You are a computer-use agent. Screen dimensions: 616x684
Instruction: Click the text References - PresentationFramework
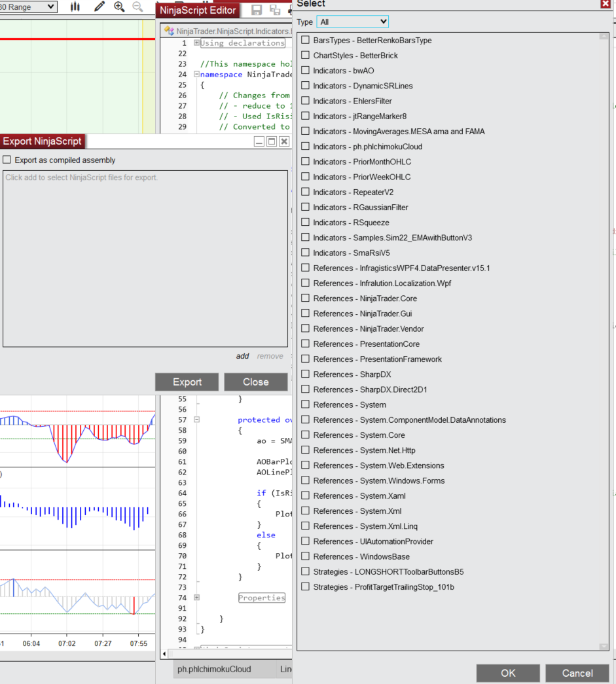pos(377,359)
